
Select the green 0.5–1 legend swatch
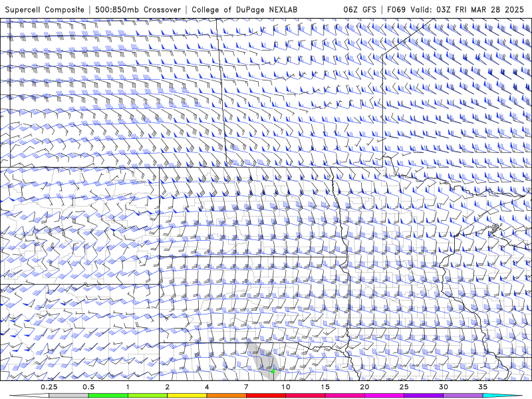(108, 396)
